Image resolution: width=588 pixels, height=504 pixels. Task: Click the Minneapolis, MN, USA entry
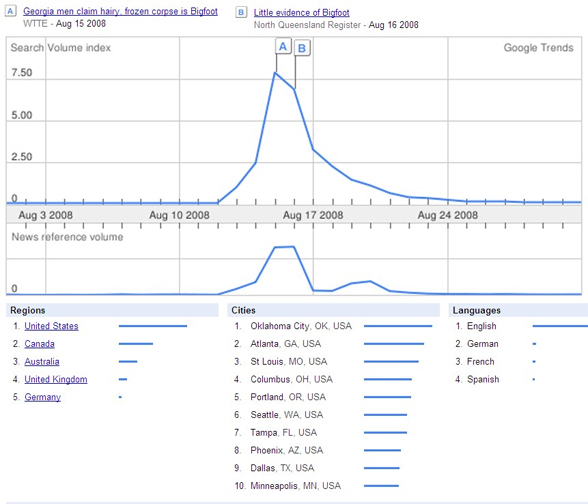pos(296,486)
